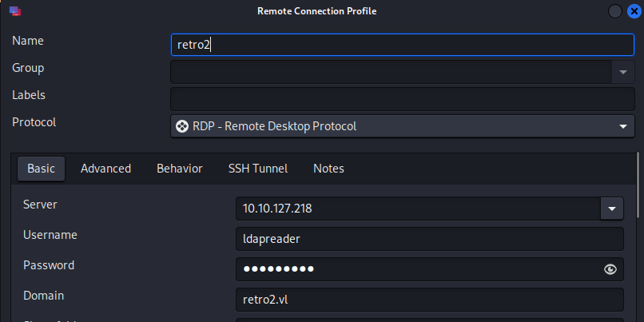Open the Behavior tab
The image size is (644, 322).
click(x=179, y=169)
